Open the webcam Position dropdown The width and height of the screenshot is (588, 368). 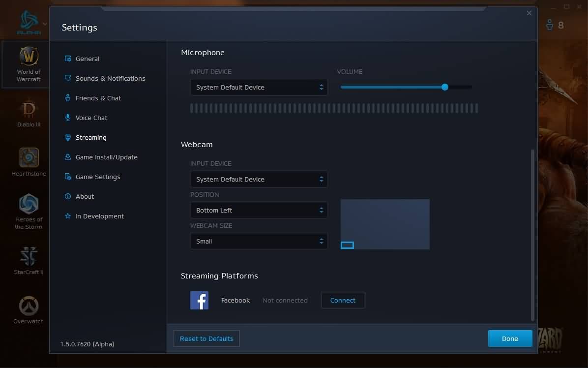tap(259, 211)
